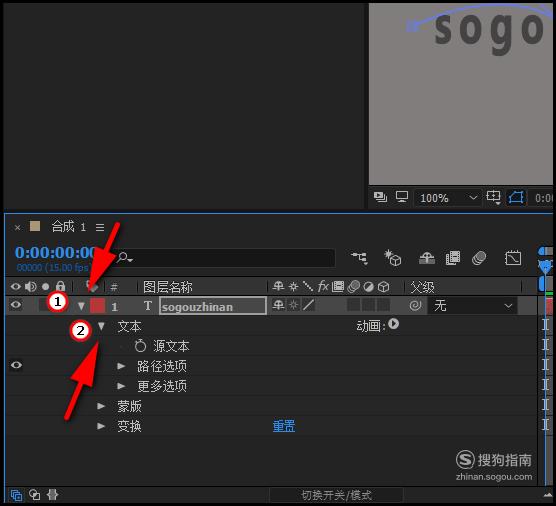556x506 pixels.
Task: Click the red label color swatch on layer 1
Action: pyautogui.click(x=98, y=306)
